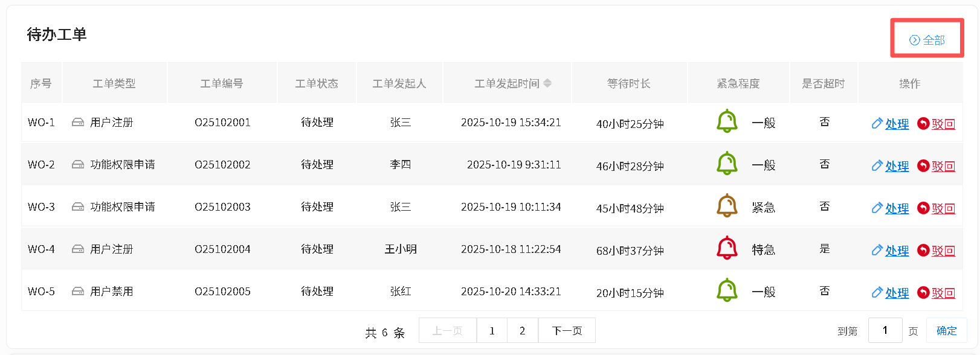Click initiator 王小明 in row WO-4
The height and width of the screenshot is (355, 980).
point(401,249)
